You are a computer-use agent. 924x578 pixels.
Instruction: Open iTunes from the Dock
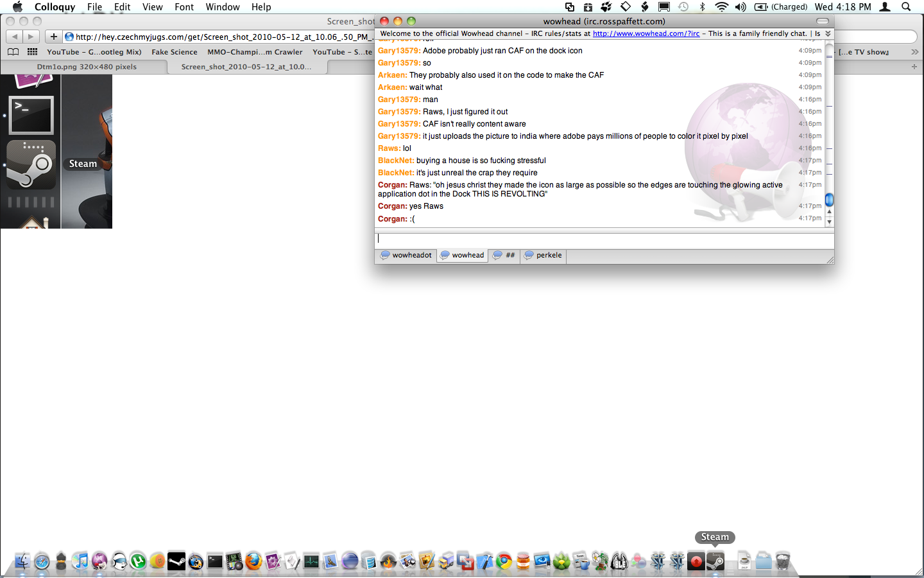click(x=80, y=561)
